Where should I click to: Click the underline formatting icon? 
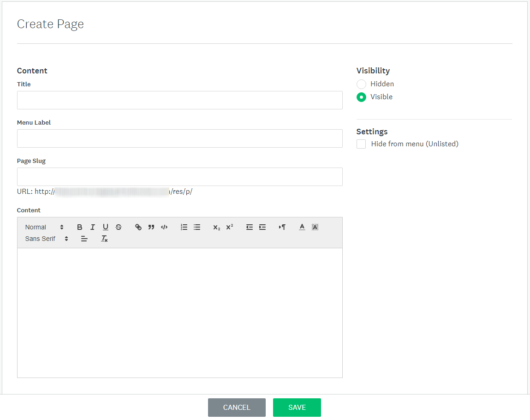(106, 227)
